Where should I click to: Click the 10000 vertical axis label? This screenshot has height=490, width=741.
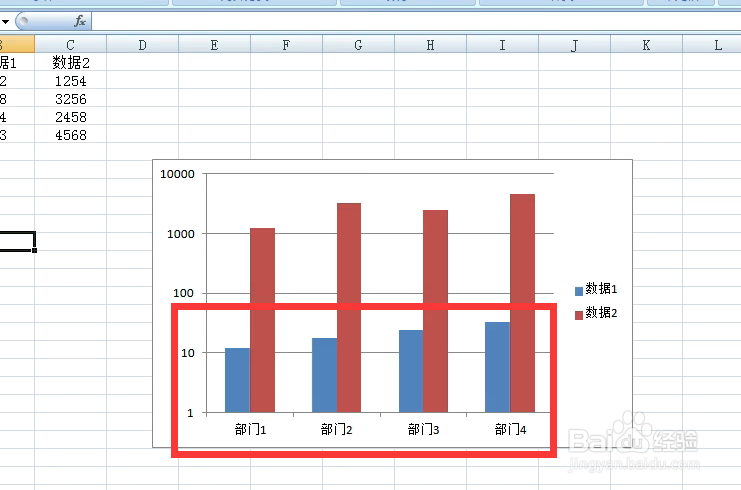coord(177,174)
